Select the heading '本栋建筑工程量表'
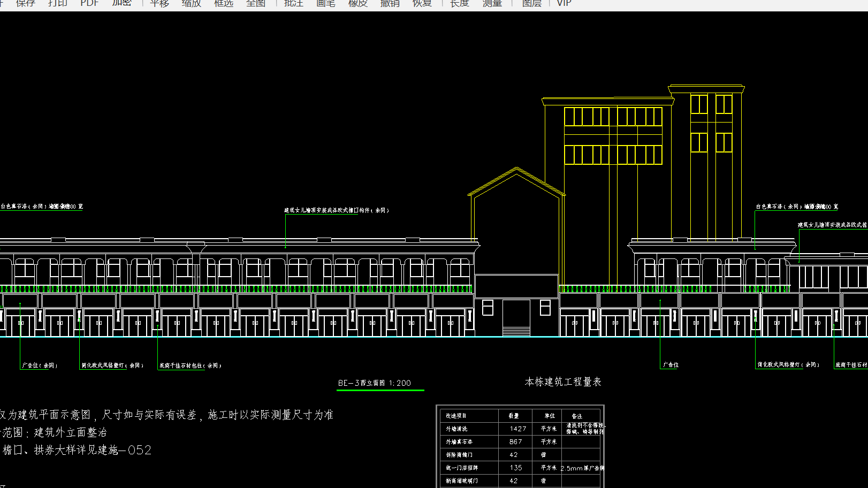Image resolution: width=868 pixels, height=488 pixels. coord(563,382)
